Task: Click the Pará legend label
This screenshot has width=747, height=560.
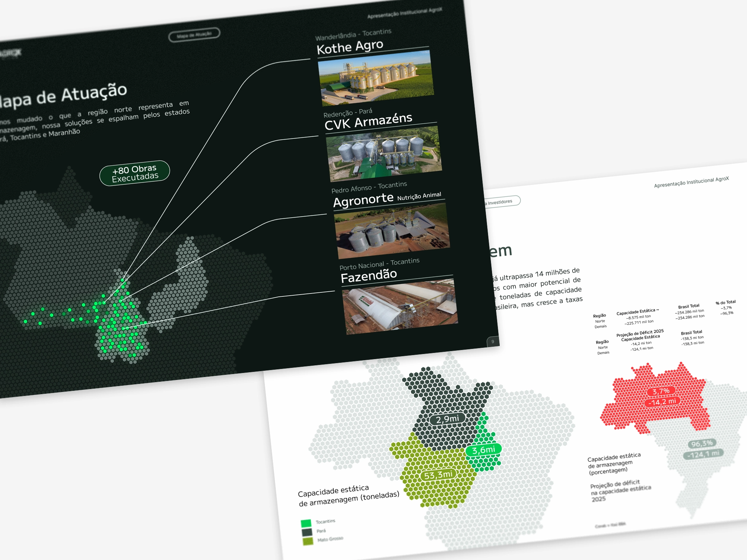Action: pos(321,531)
